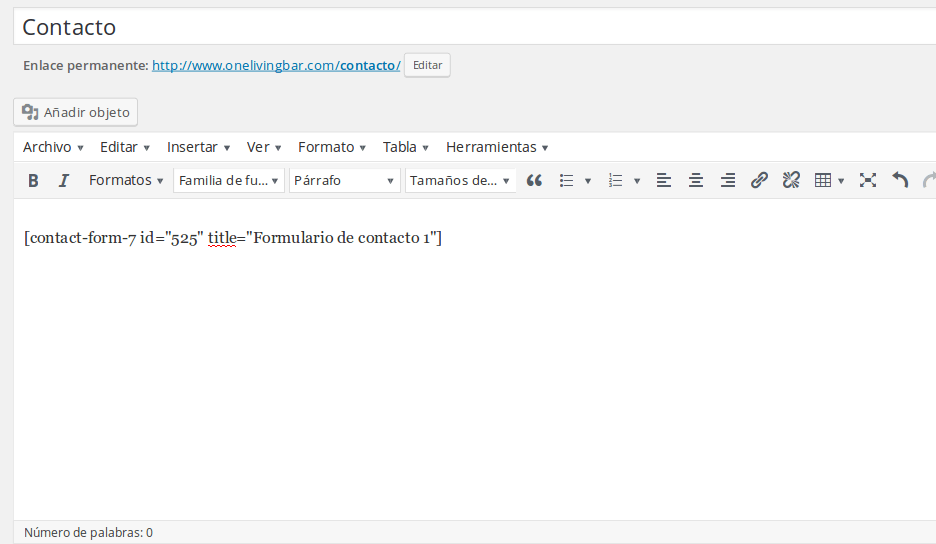Insert a numbered list

[x=615, y=180]
